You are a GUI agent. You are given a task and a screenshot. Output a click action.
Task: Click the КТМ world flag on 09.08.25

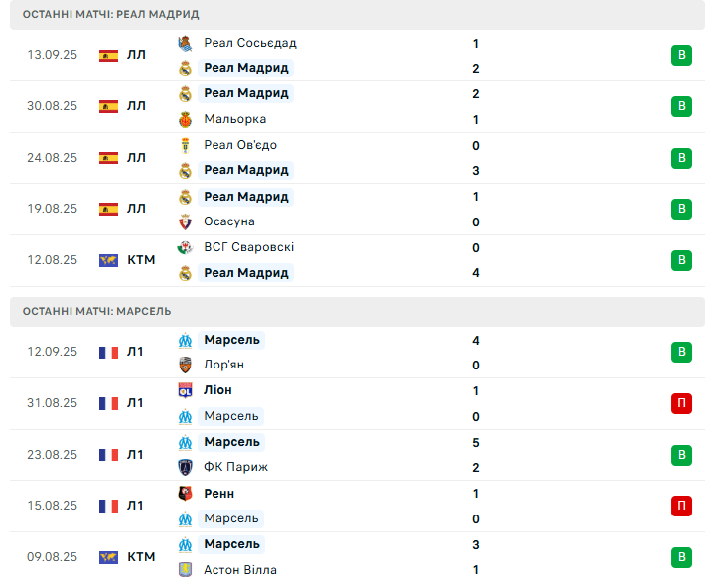coord(108,557)
